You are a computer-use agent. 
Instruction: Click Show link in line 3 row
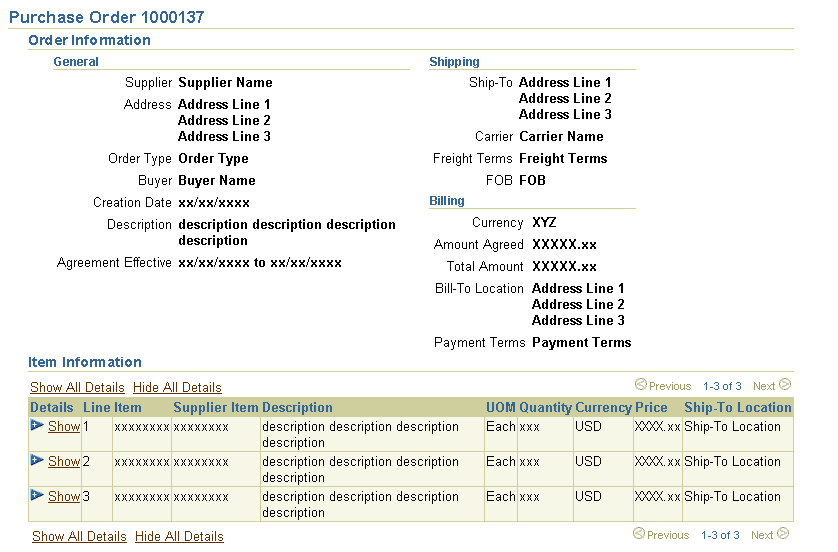[x=64, y=496]
